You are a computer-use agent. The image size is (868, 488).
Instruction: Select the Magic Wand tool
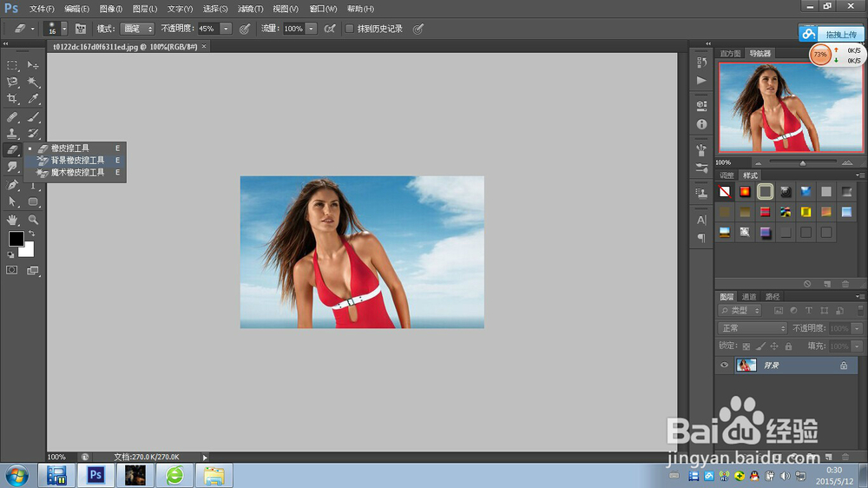34,82
